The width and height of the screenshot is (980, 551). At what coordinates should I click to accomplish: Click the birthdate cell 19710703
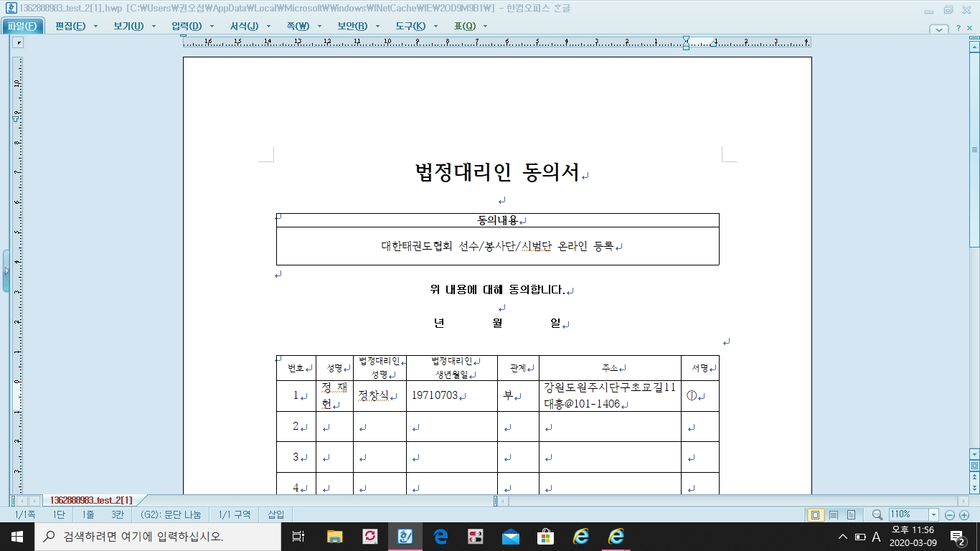[x=452, y=396]
